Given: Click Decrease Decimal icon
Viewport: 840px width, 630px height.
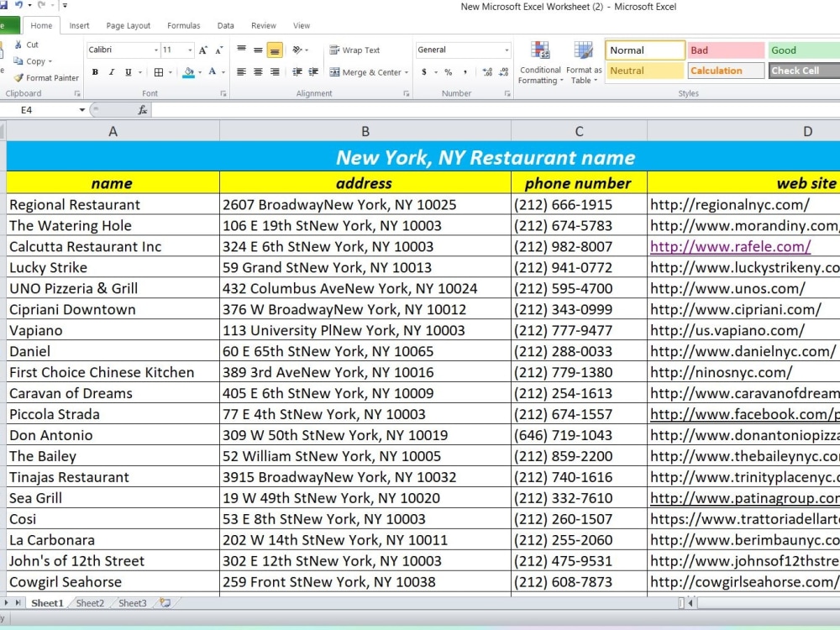Looking at the screenshot, I should (x=504, y=71).
